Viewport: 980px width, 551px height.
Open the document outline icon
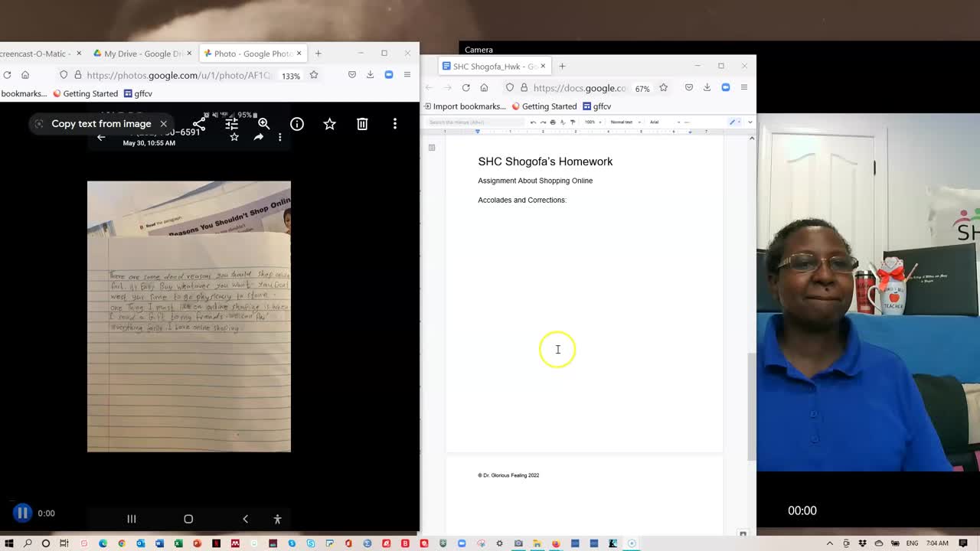432,148
